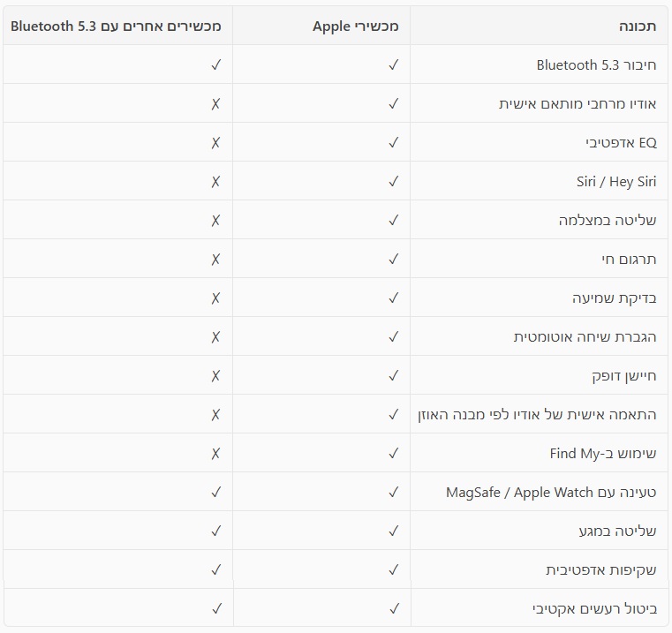This screenshot has width=672, height=633.
Task: Click the אודיו מרחבי מותאם אישית feature label
Action: [x=590, y=104]
